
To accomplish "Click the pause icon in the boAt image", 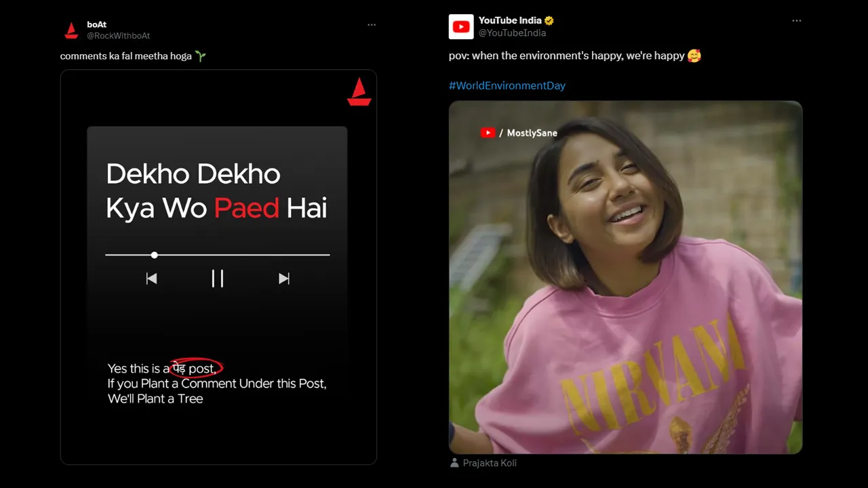I will (x=218, y=279).
